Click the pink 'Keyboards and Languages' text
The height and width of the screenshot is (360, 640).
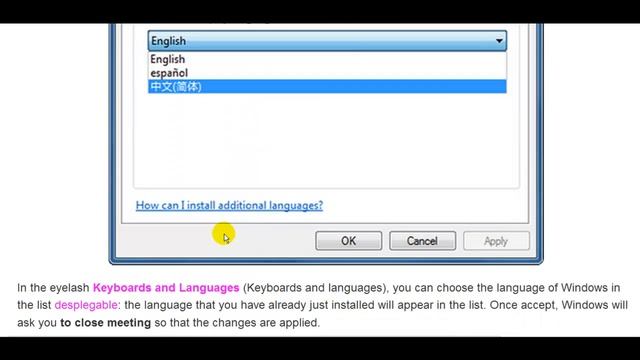point(166,288)
